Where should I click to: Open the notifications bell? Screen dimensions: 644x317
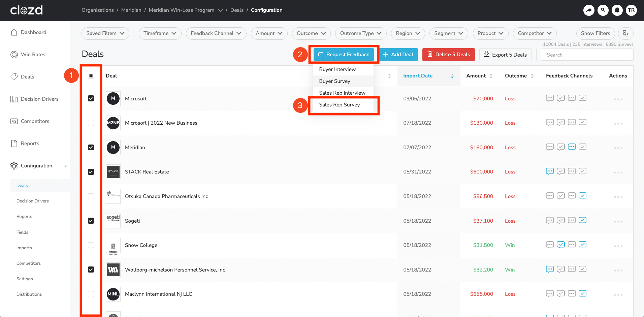[x=617, y=10]
